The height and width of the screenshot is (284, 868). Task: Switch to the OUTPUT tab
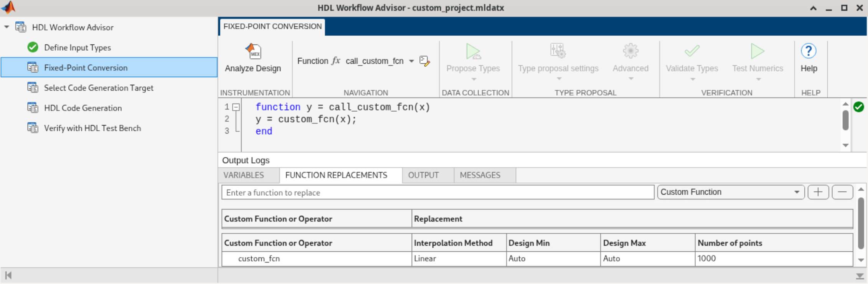[x=428, y=175]
